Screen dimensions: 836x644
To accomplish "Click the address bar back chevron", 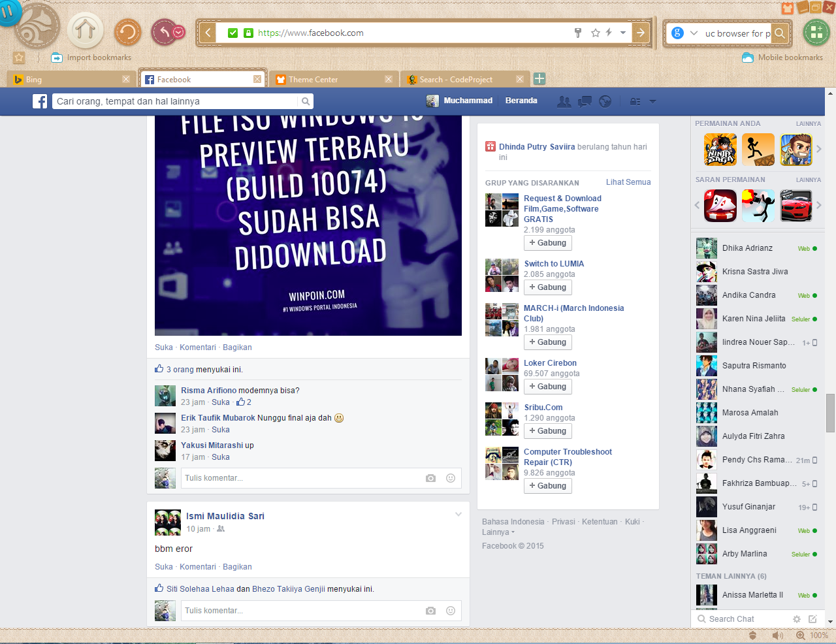I will (x=208, y=33).
